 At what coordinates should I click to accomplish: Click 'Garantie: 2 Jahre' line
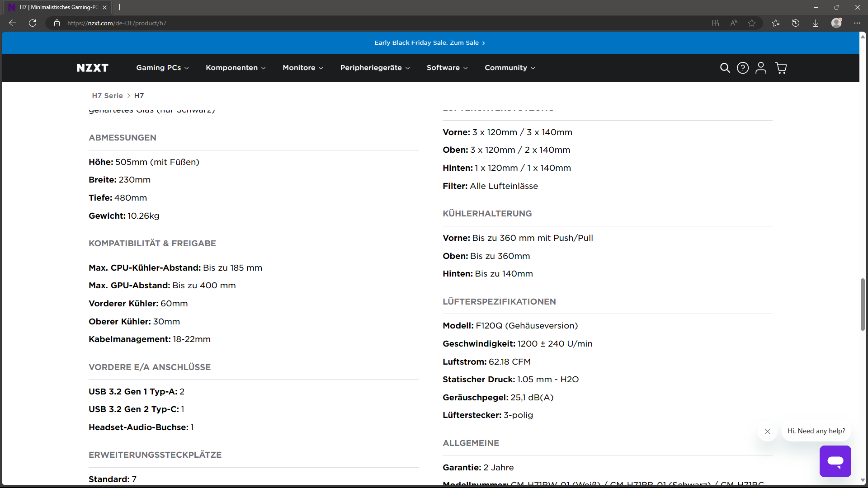pyautogui.click(x=478, y=468)
